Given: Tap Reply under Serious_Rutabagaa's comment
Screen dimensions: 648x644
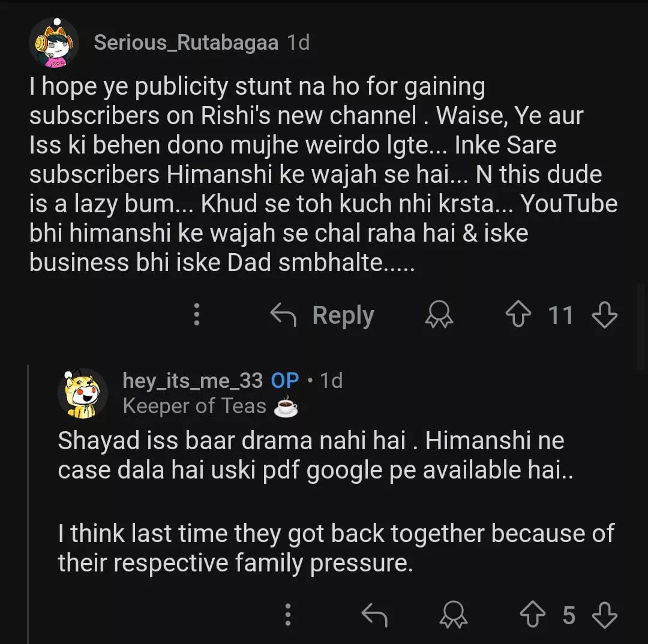Looking at the screenshot, I should [x=322, y=315].
